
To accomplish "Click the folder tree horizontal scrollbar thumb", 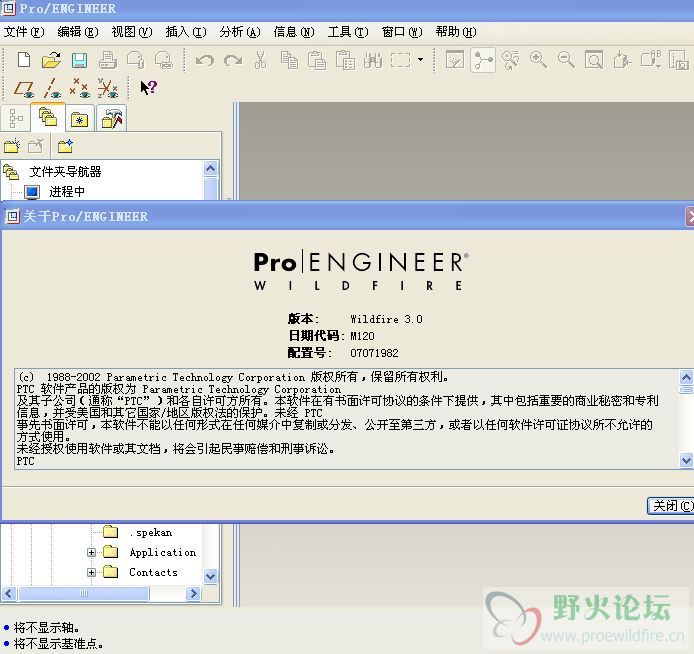I will (x=83, y=593).
